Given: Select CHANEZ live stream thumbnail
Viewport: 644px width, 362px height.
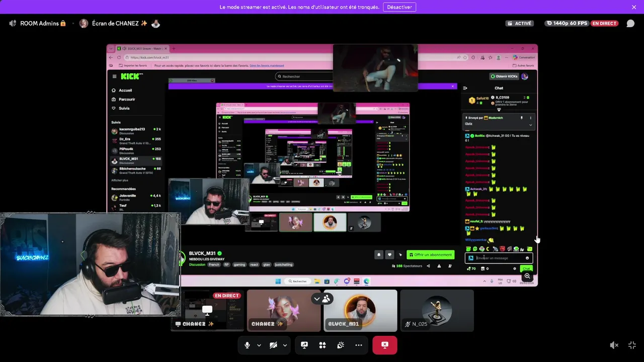Looking at the screenshot, I should (x=207, y=310).
